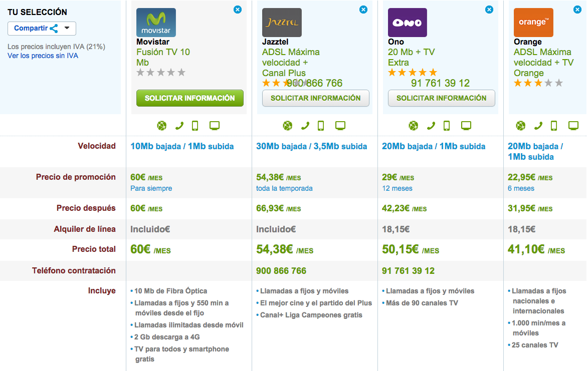Select the landline phone icon under Movistar
The image size is (588, 371).
[179, 126]
